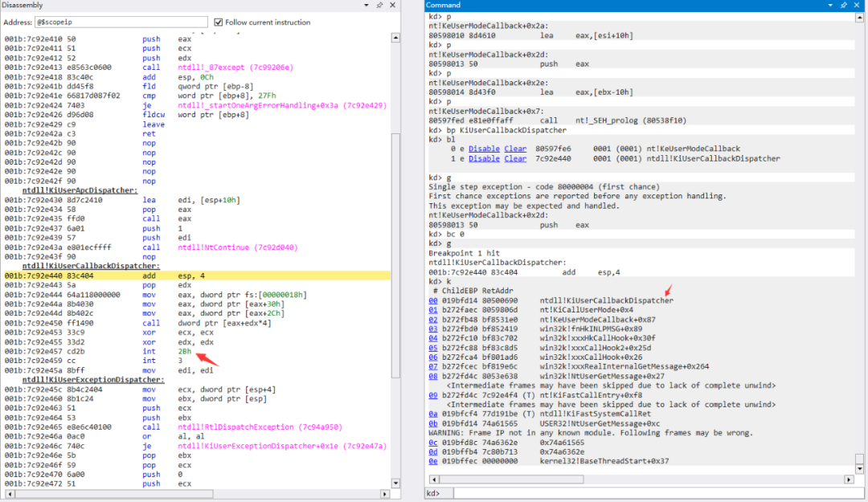Open stack frame 00 link

pos(433,300)
